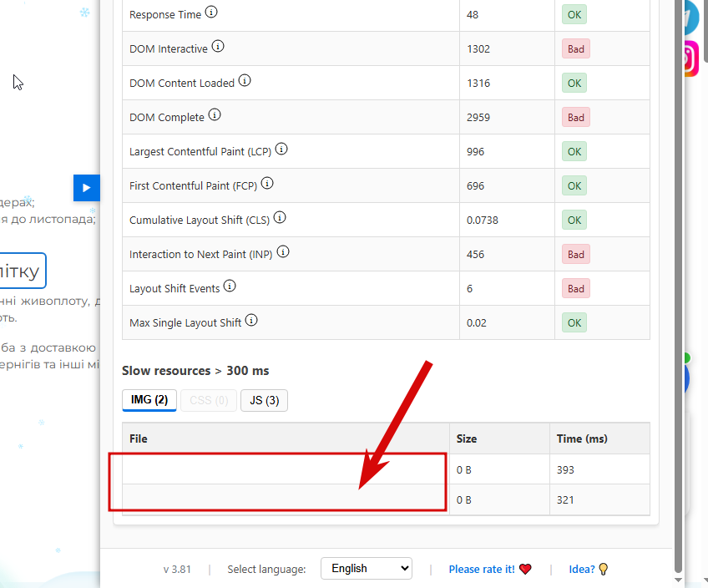Click the panel's vertical scrollbar thumb
The image size is (708, 588).
click(x=678, y=286)
